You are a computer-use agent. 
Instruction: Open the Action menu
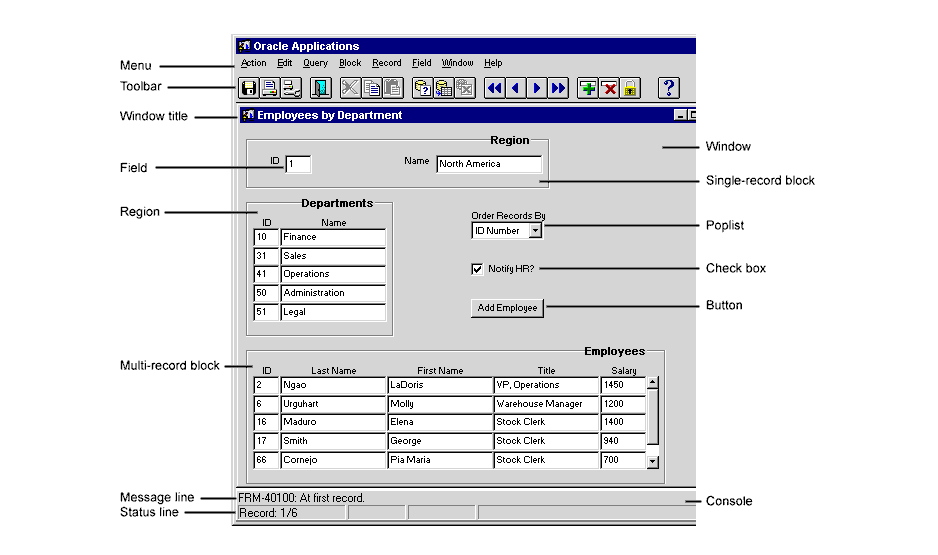(x=253, y=63)
